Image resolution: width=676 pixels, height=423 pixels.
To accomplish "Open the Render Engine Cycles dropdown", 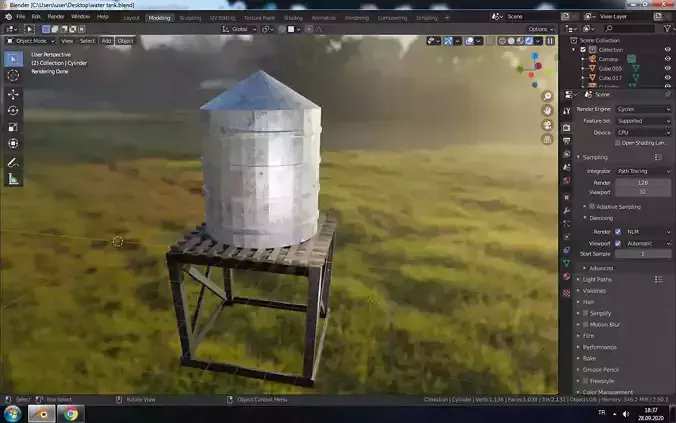I will 643,110.
